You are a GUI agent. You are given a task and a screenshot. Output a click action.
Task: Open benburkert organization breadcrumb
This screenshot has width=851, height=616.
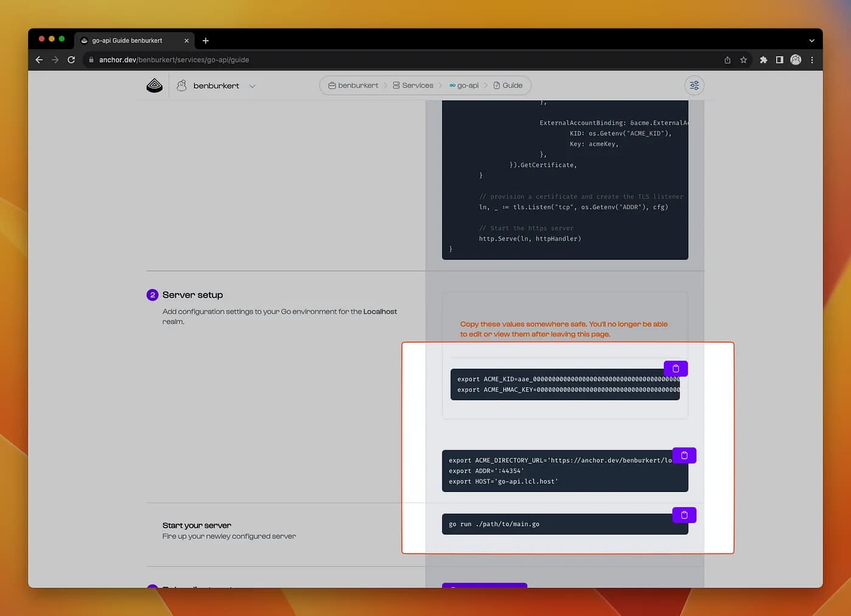354,86
